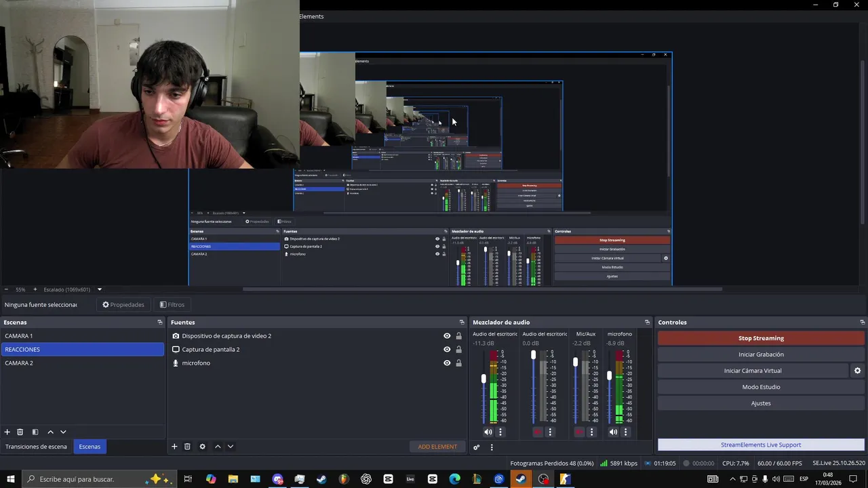Image resolution: width=868 pixels, height=488 pixels.
Task: Enable Modo Estudio
Action: tap(761, 387)
